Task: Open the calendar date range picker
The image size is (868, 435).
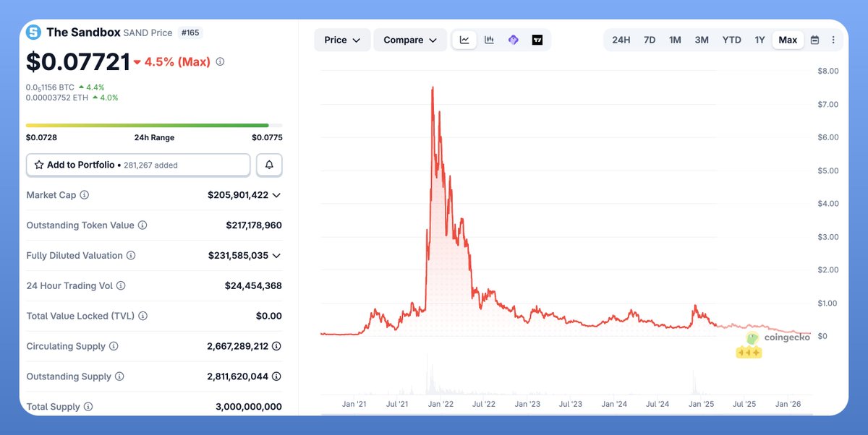Action: pyautogui.click(x=814, y=40)
